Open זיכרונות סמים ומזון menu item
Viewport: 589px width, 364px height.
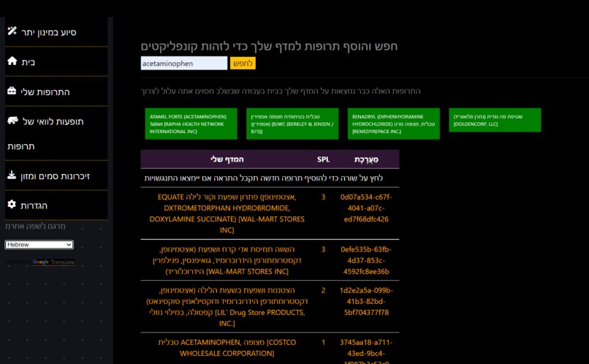[56, 175]
